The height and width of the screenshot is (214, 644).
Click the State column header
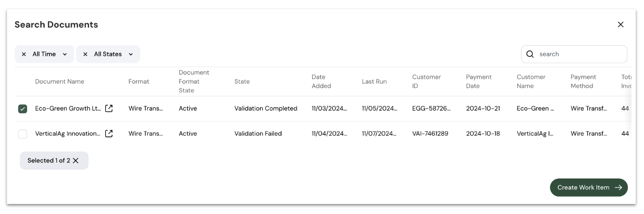(x=242, y=82)
